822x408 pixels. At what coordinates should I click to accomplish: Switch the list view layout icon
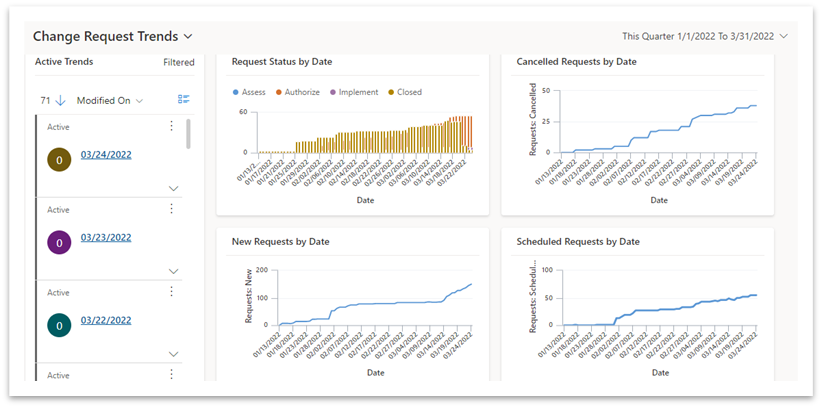point(183,100)
